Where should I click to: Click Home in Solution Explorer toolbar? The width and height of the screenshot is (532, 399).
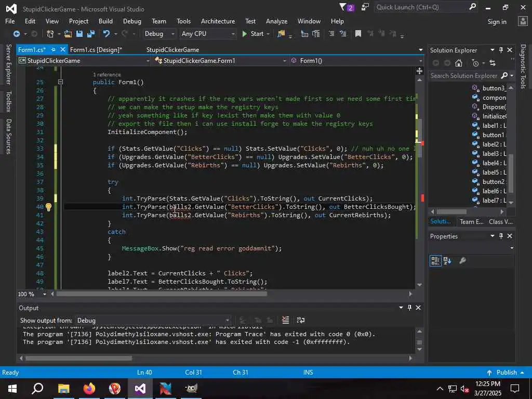click(x=459, y=63)
